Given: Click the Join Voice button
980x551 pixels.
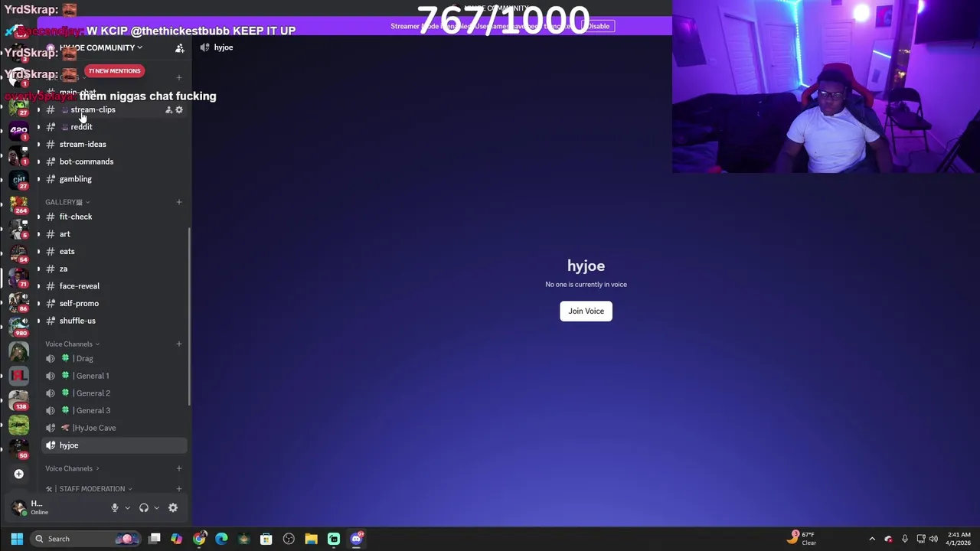Looking at the screenshot, I should pyautogui.click(x=586, y=311).
